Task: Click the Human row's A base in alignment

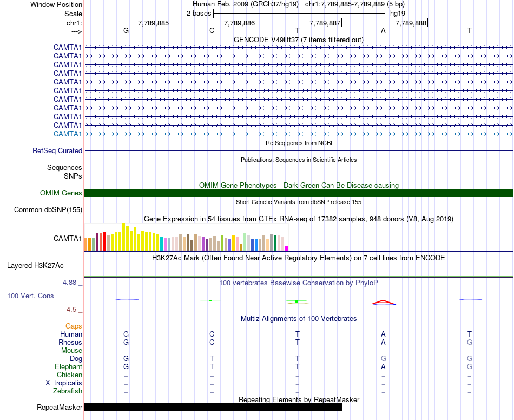Action: [x=383, y=334]
